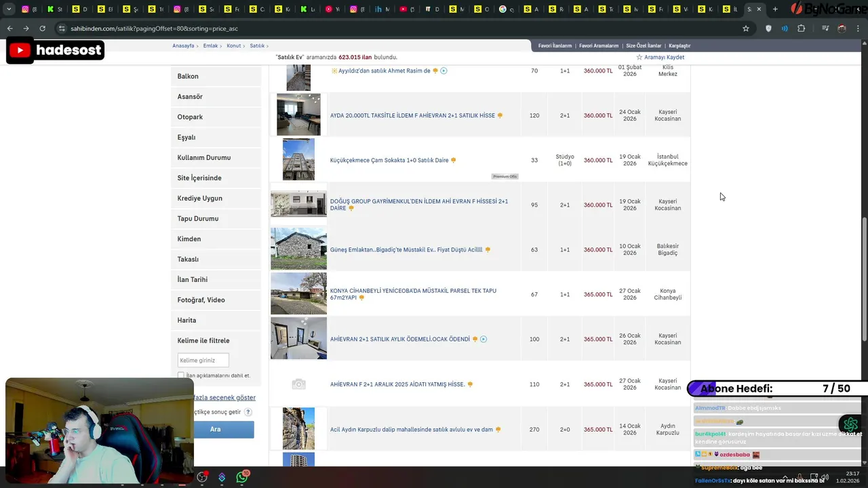Tick İlan açıklamalarını dahil et checkbox
Viewport: 868px width, 488px height.
[x=181, y=375]
